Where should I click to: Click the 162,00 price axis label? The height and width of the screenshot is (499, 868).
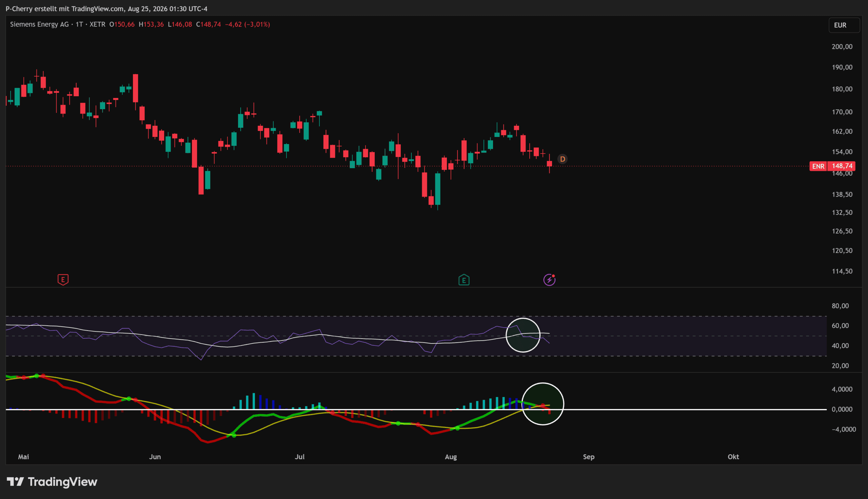[842, 132]
